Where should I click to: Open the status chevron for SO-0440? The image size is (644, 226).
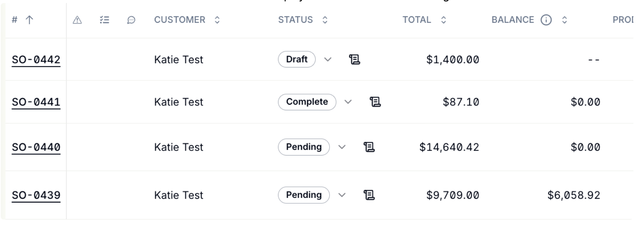pyautogui.click(x=342, y=147)
